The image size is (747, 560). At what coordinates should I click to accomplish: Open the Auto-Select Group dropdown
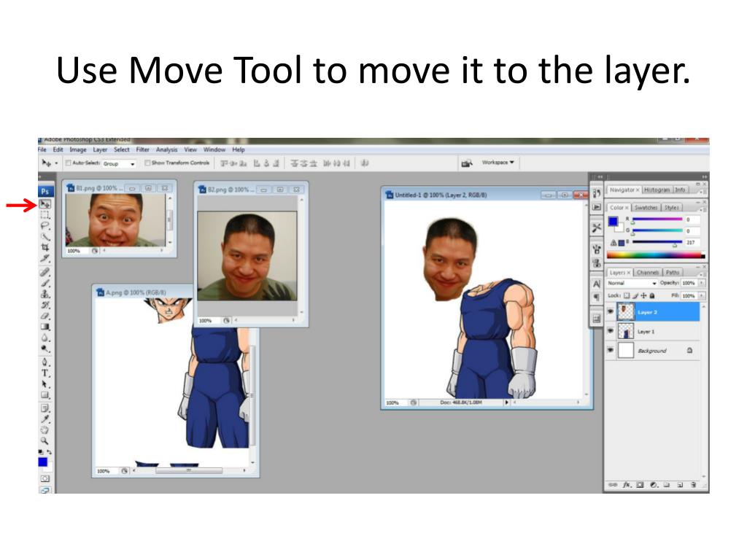[119, 163]
